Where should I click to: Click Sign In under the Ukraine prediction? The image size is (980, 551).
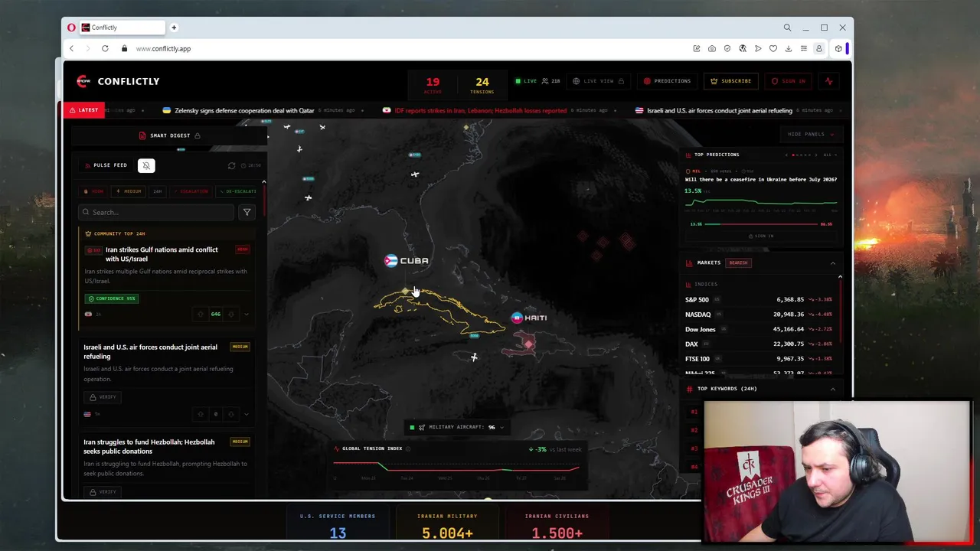click(761, 236)
